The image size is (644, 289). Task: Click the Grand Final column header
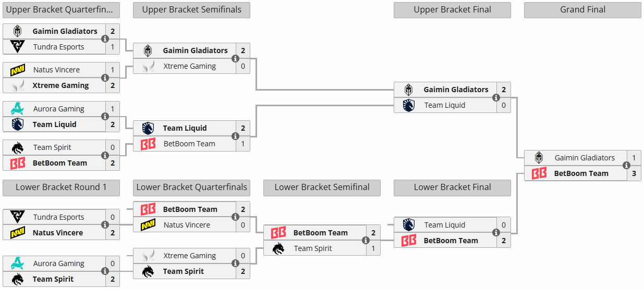(x=582, y=10)
